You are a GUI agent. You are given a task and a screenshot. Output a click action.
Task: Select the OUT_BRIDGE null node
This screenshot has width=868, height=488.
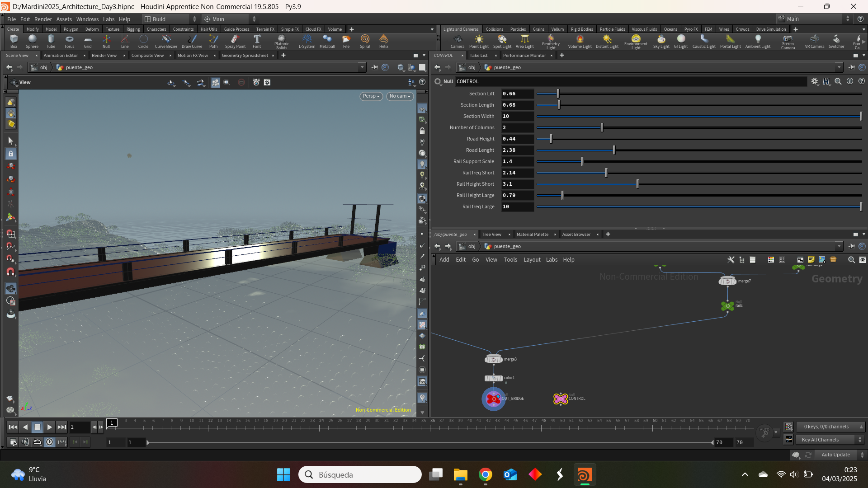[x=493, y=399]
